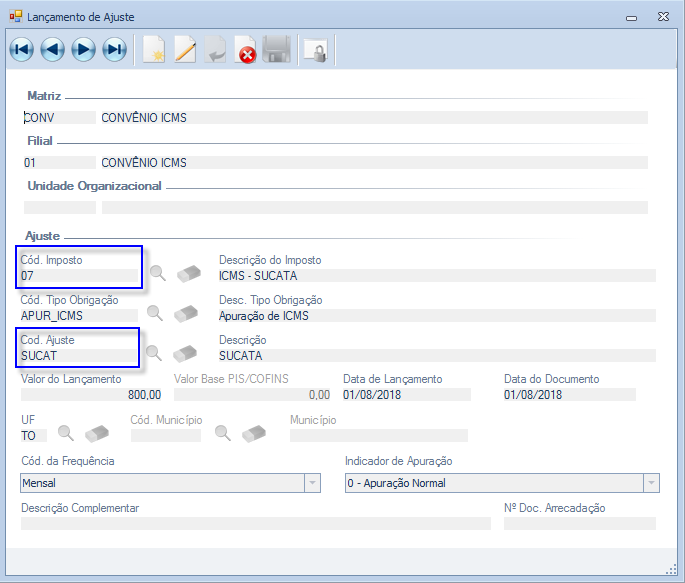Image resolution: width=685 pixels, height=583 pixels.
Task: Open lookup for Cód. Município
Action: 225,433
